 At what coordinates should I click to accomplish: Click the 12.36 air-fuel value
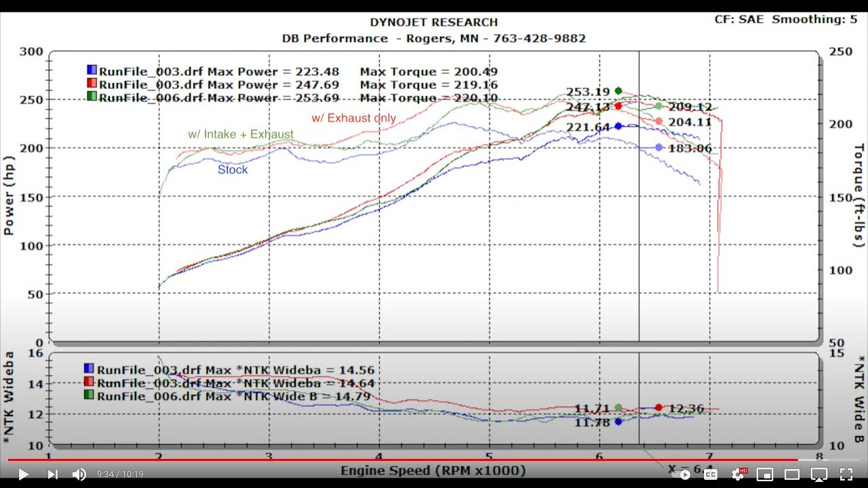[x=686, y=409]
